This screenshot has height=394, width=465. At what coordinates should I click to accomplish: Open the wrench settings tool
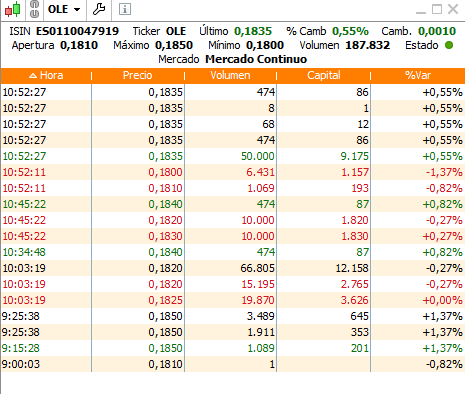point(99,9)
